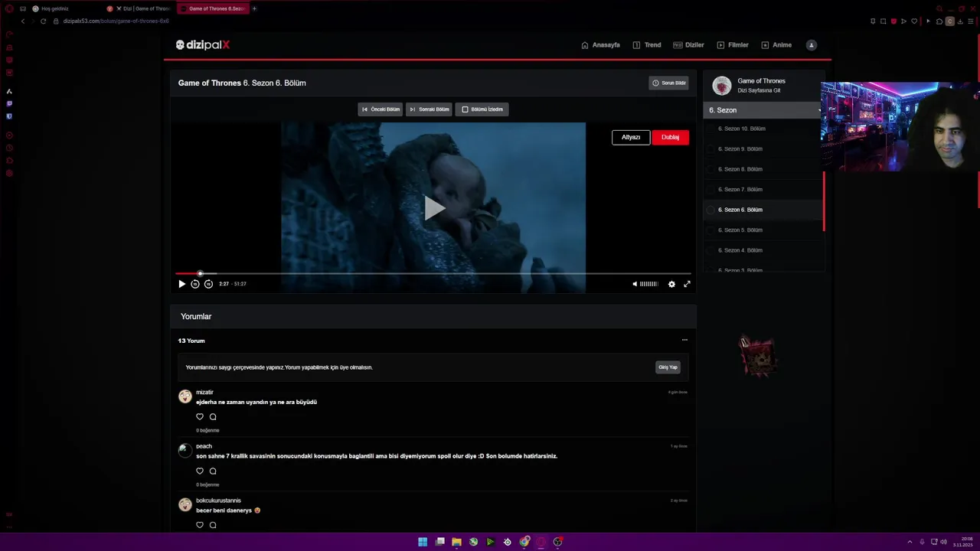Go to next episode with Sonraki Bölüm
980x551 pixels.
point(429,109)
